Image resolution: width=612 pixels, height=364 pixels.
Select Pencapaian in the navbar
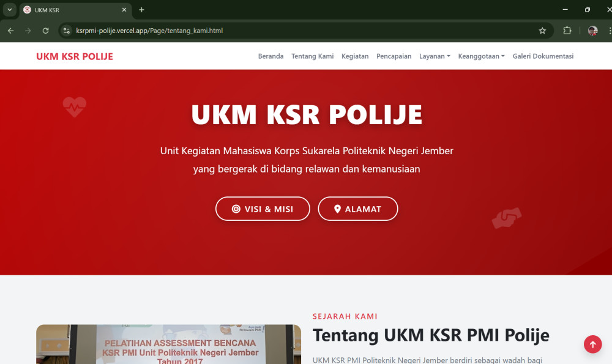(394, 56)
